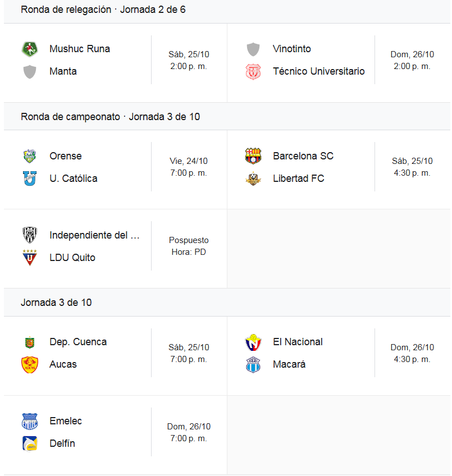
Task: Click the Mushuc Runa team crest
Action: click(30, 49)
